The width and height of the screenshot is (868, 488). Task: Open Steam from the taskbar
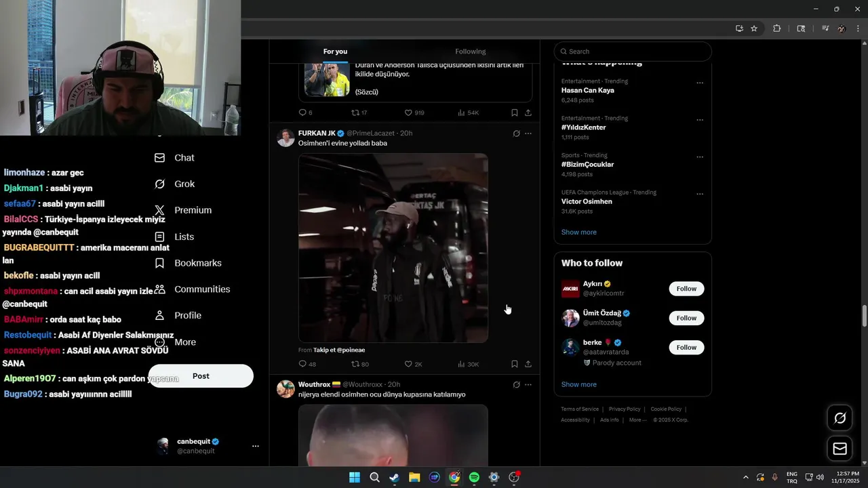[394, 478]
